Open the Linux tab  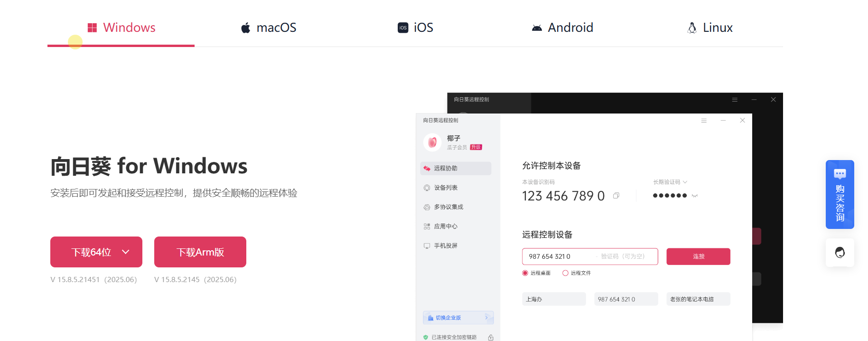[x=709, y=28]
